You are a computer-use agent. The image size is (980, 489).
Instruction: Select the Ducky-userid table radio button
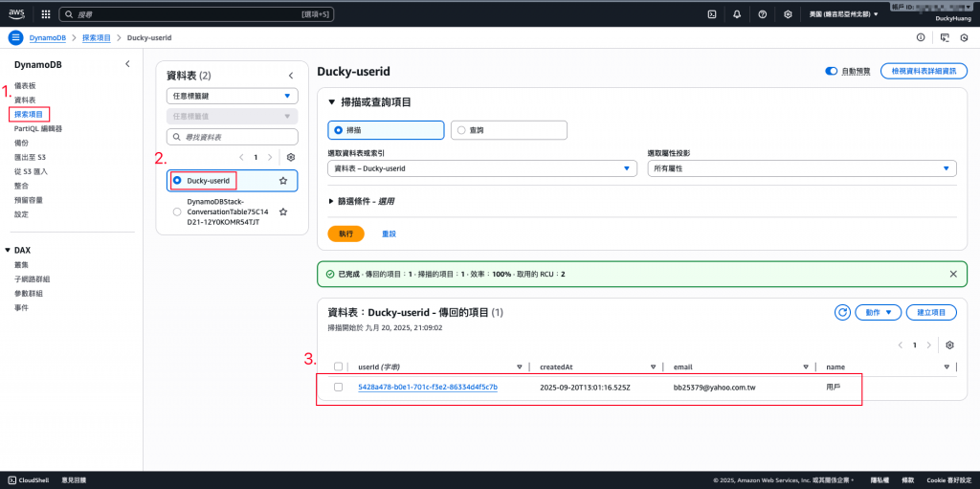click(x=177, y=180)
